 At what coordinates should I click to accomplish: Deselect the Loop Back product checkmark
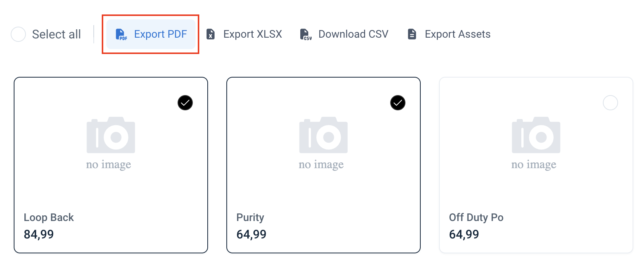185,103
